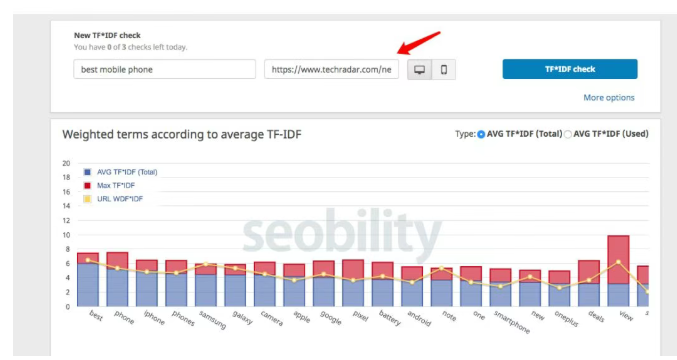Click the bar above 'battery' term
The height and width of the screenshot is (360, 677).
pos(383,284)
